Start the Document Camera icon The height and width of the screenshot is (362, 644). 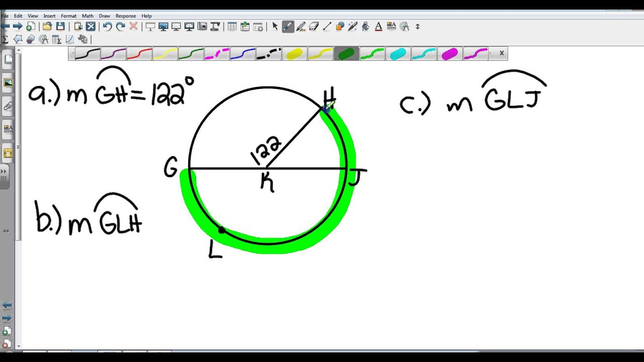click(x=215, y=27)
